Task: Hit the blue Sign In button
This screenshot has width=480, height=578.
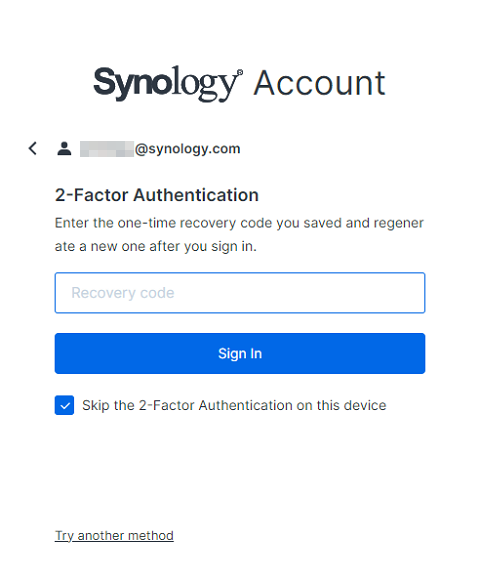Action: click(x=240, y=354)
